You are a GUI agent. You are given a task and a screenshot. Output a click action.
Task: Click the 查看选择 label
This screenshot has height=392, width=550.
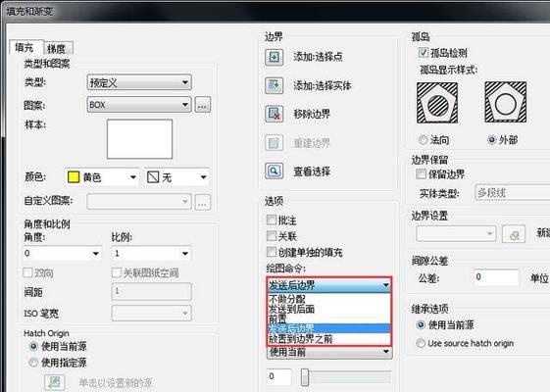pos(312,171)
